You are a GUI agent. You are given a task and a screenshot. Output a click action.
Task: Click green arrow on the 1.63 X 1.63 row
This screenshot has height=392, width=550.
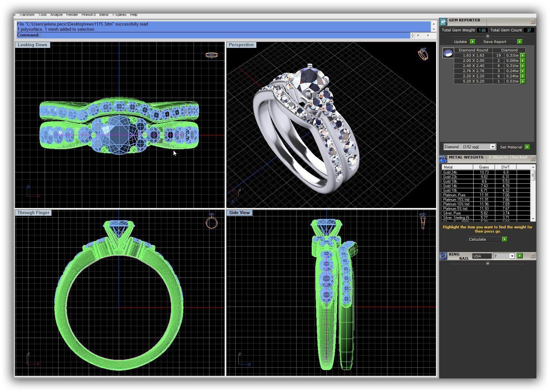point(522,56)
